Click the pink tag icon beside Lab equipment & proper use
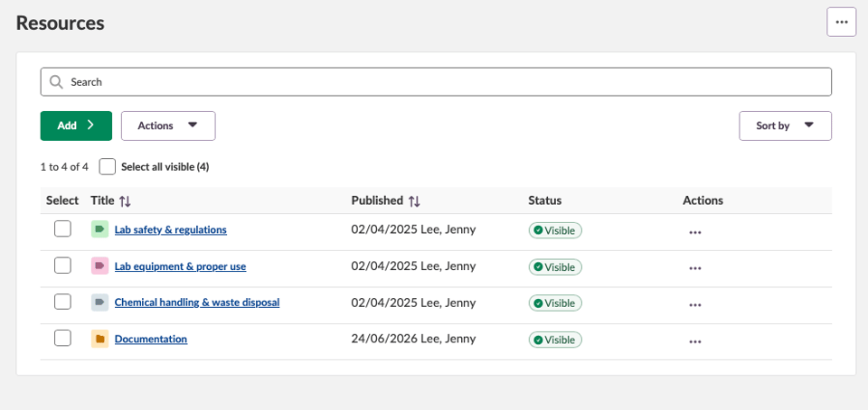Image resolution: width=868 pixels, height=410 pixels. pos(99,266)
